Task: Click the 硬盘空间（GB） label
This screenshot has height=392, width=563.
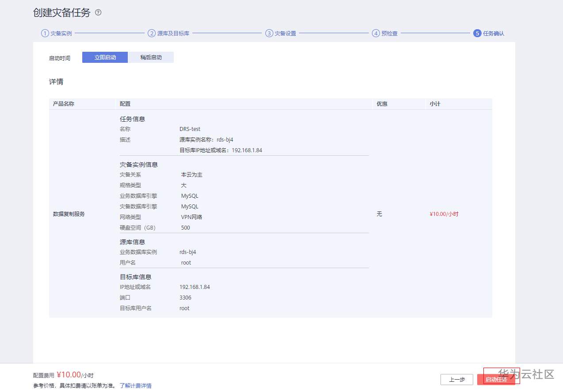Action: point(138,228)
